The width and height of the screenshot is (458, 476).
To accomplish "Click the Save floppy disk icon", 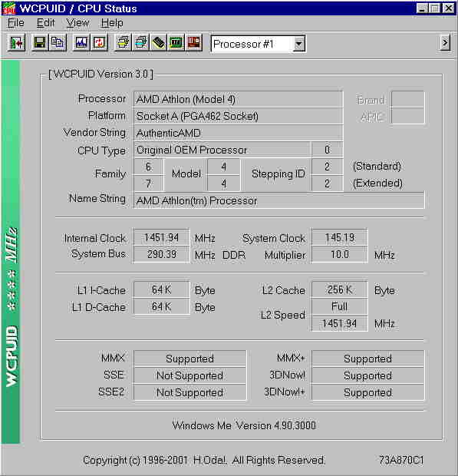I will 40,43.
